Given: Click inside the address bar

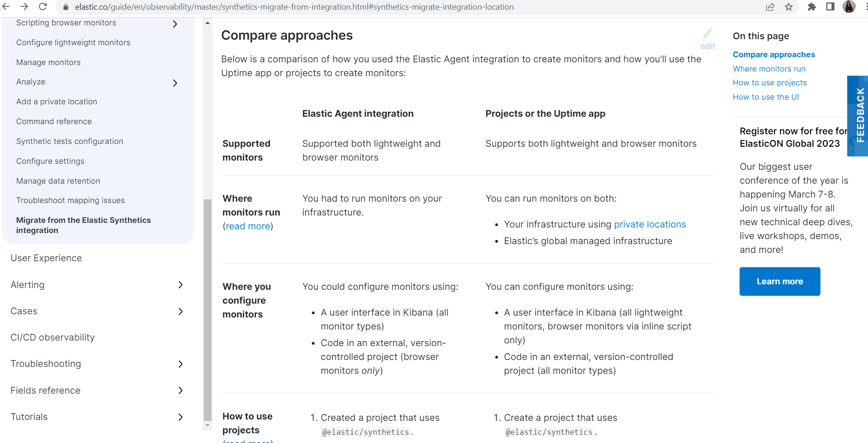Looking at the screenshot, I should (277, 7).
